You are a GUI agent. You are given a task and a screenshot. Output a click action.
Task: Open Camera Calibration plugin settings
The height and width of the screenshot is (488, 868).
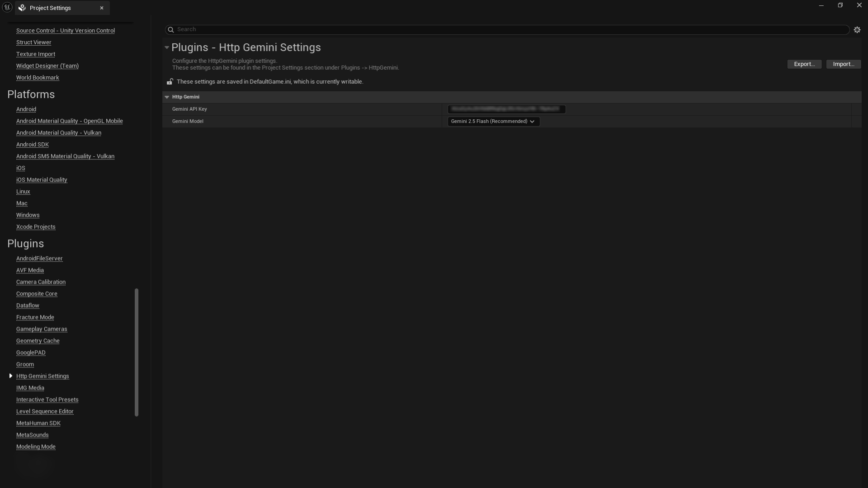41,282
